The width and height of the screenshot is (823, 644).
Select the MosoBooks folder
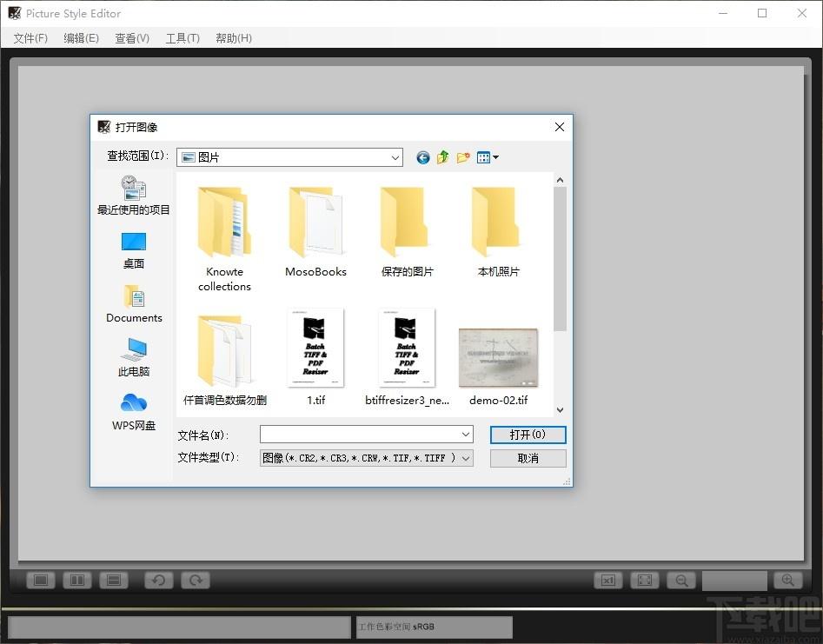[315, 231]
